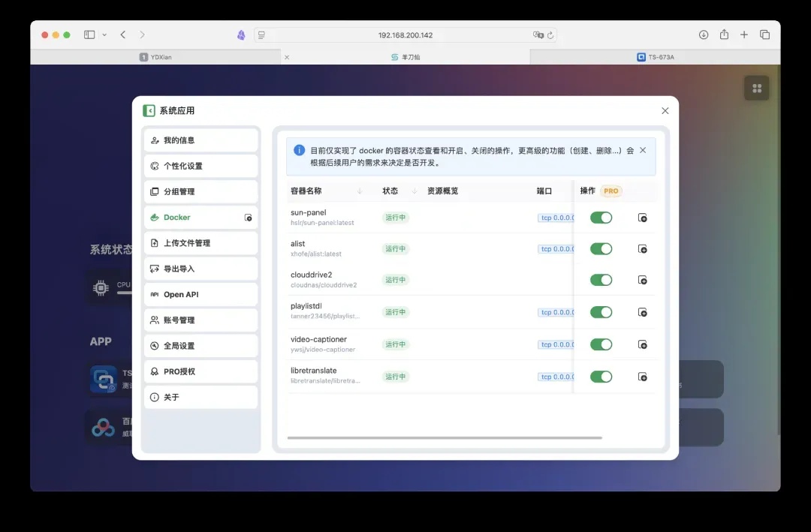Click the add icon beside Docker menu item
This screenshot has width=811, height=532.
tap(249, 218)
